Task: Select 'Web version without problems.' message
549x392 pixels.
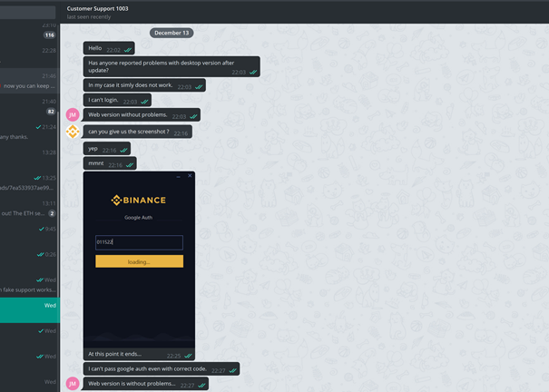Action: point(142,115)
